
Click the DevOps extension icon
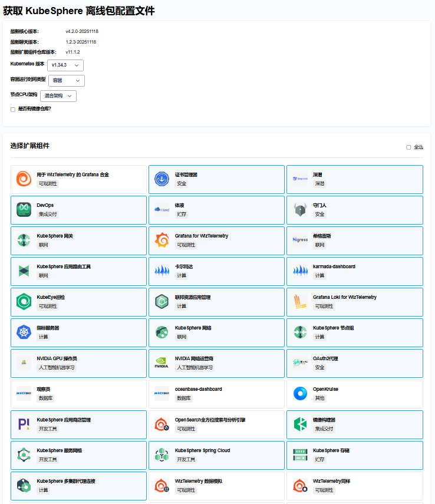tap(24, 209)
